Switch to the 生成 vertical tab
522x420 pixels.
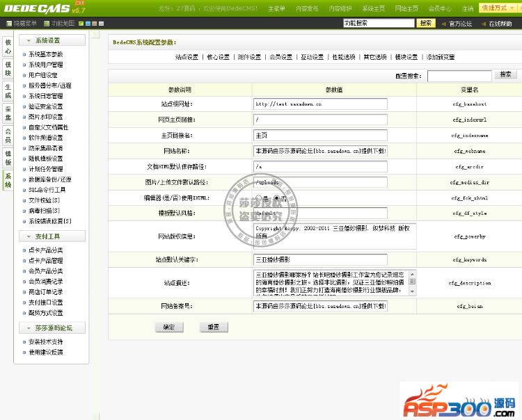coord(8,91)
